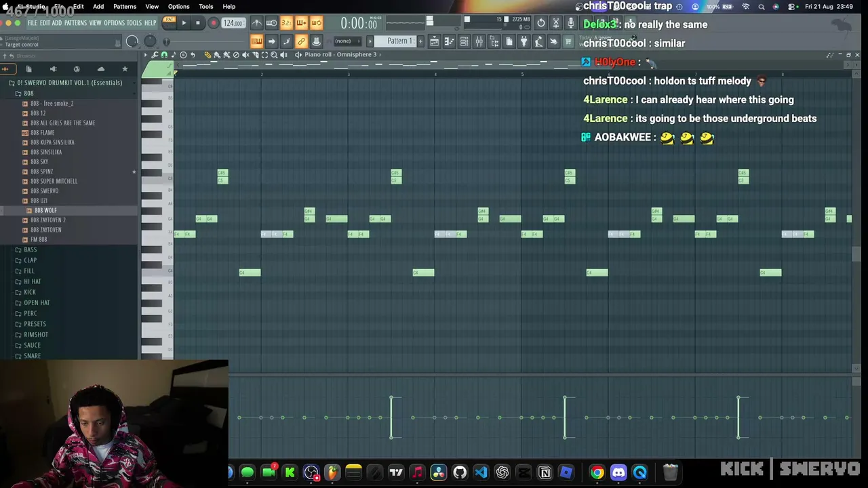Click the undo history icon
The width and height of the screenshot is (868, 488).
point(541,23)
